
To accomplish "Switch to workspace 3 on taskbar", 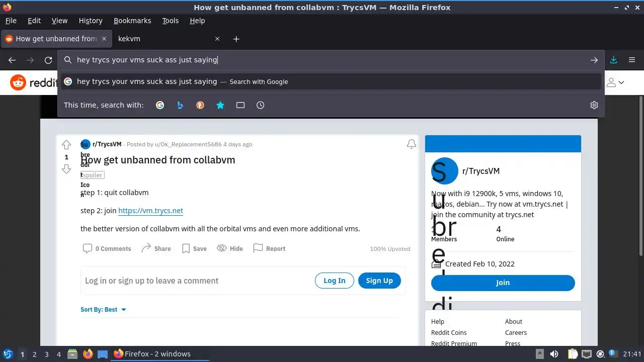I will tap(47, 354).
